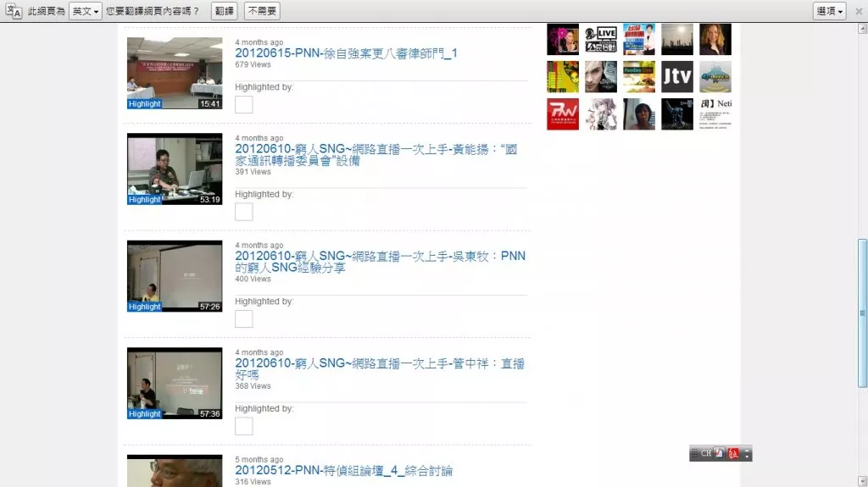Open the hazy skyline channel avatar
This screenshot has width=868, height=487.
point(677,39)
